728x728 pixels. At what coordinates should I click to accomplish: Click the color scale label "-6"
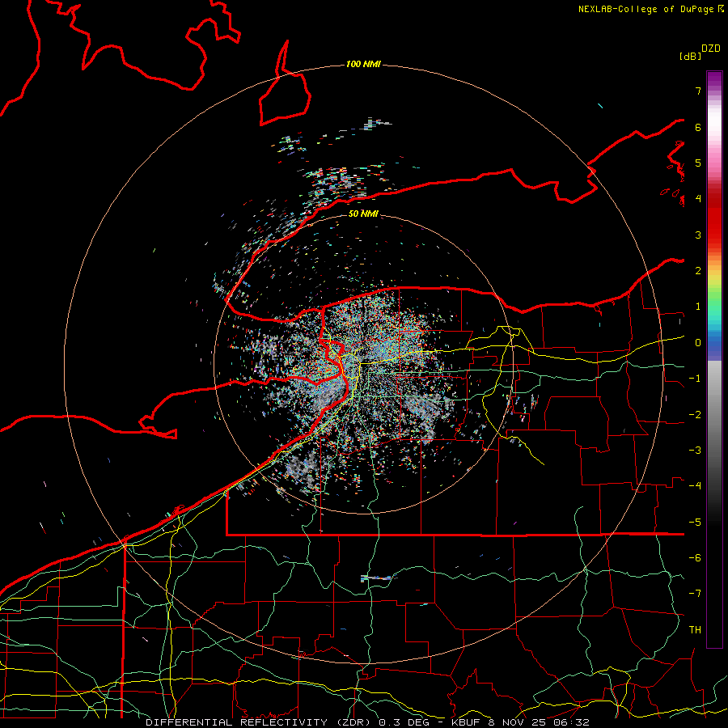(x=695, y=558)
